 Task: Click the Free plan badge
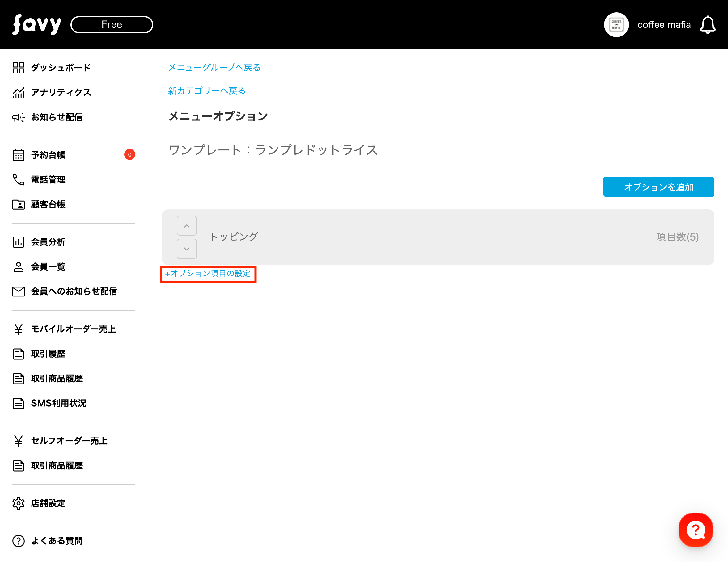112,25
